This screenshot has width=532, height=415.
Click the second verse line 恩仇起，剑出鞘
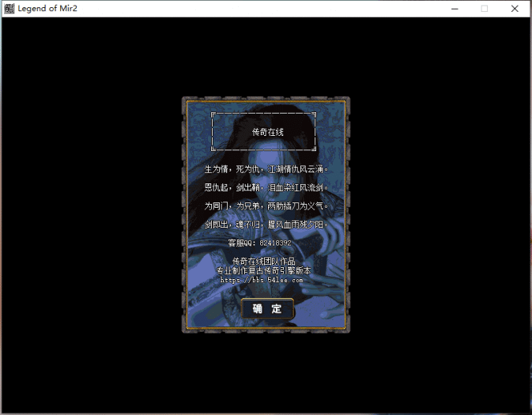click(x=266, y=188)
